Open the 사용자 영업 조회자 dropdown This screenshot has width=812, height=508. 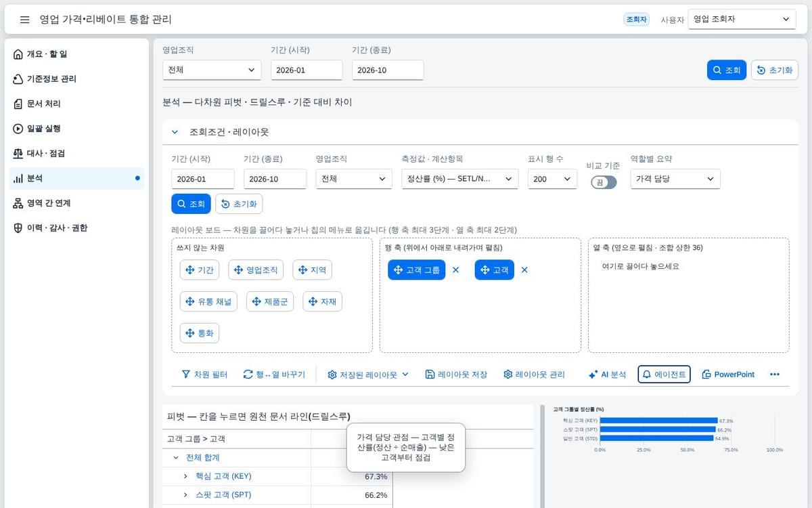pos(742,20)
